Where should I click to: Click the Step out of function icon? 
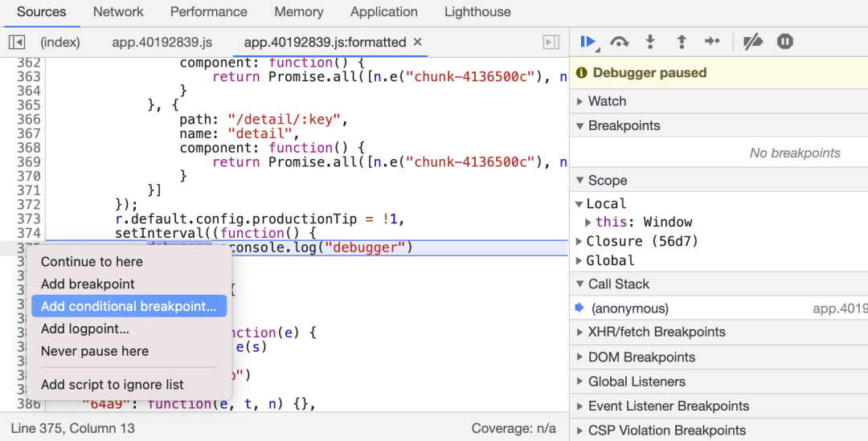pyautogui.click(x=682, y=42)
